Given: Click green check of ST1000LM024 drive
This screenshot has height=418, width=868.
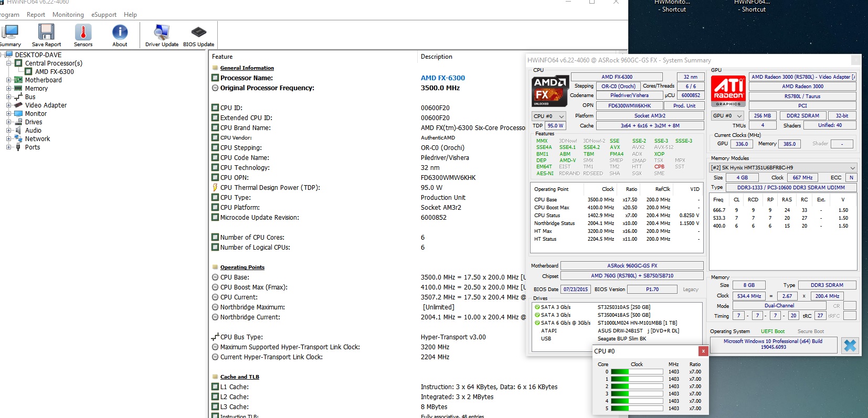Looking at the screenshot, I should click(x=537, y=323).
